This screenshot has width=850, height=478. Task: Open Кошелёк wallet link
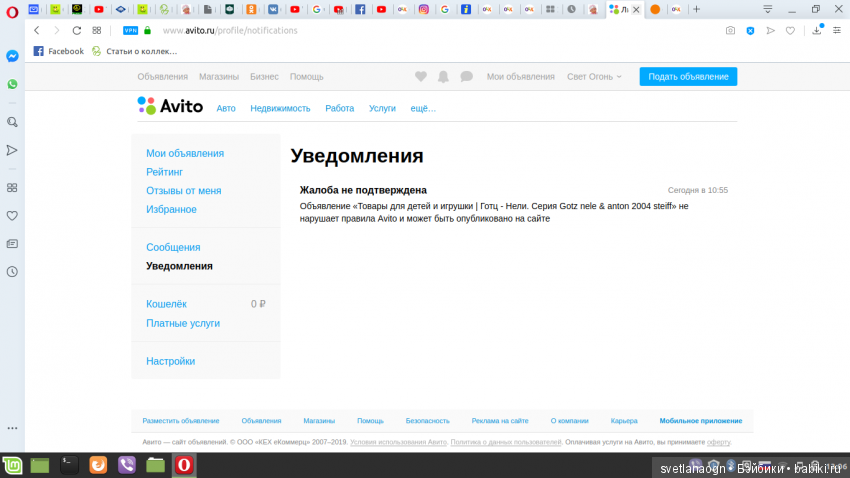pyautogui.click(x=166, y=304)
